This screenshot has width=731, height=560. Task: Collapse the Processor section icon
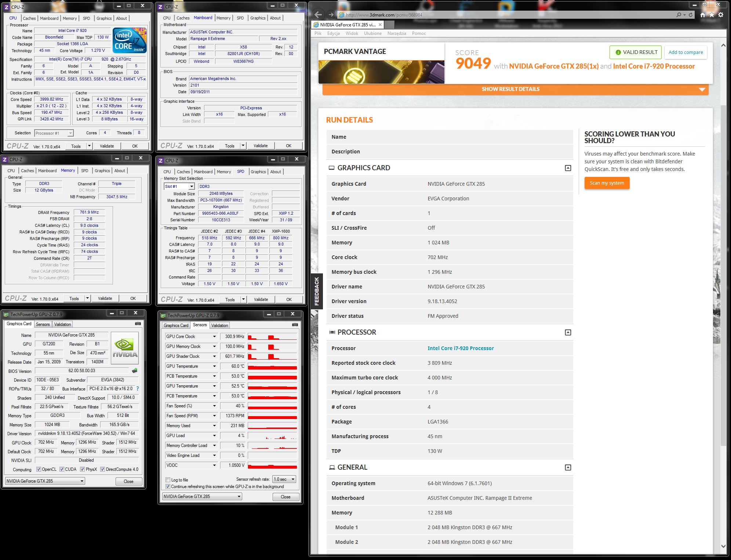568,332
